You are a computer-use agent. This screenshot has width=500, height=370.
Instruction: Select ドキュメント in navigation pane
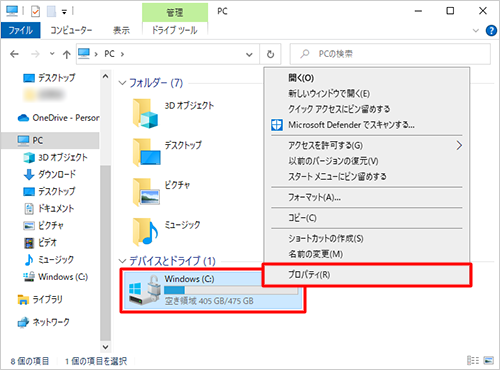point(49,209)
